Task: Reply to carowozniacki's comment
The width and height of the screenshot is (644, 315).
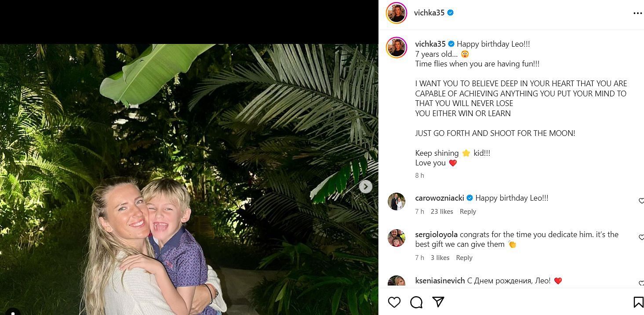Action: pos(468,212)
